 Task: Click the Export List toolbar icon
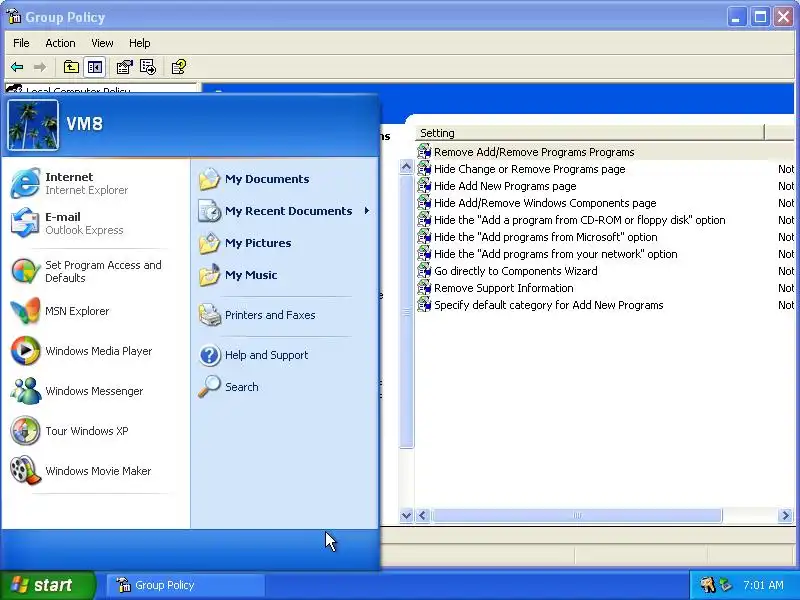(148, 67)
